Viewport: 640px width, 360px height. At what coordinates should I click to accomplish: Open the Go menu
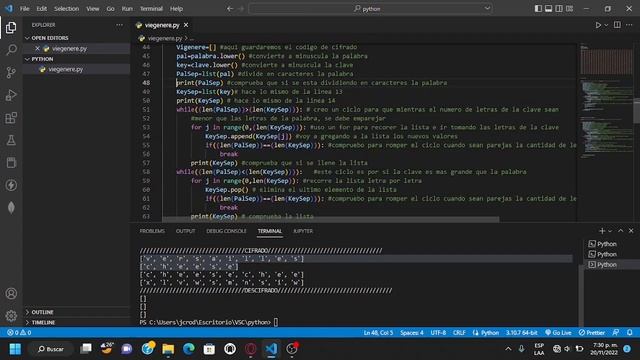(x=111, y=9)
